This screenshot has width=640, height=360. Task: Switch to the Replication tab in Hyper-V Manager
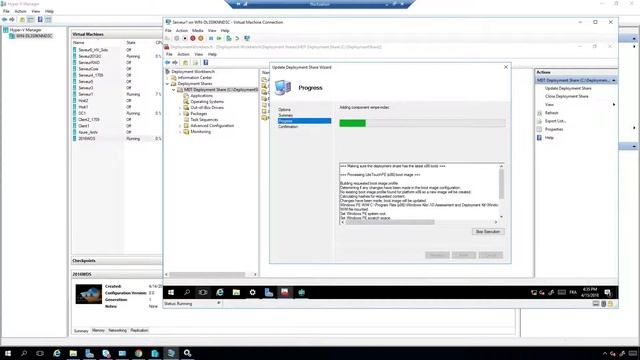coord(139,330)
